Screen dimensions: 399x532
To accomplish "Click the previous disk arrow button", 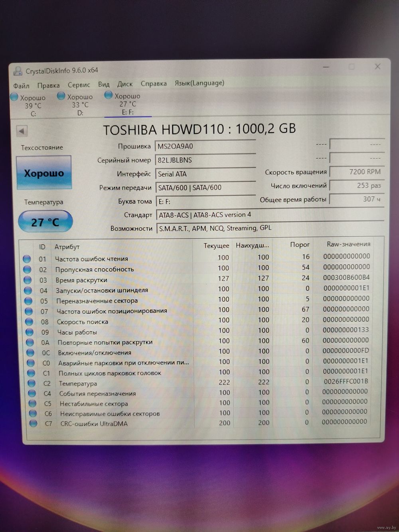I will pyautogui.click(x=22, y=131).
